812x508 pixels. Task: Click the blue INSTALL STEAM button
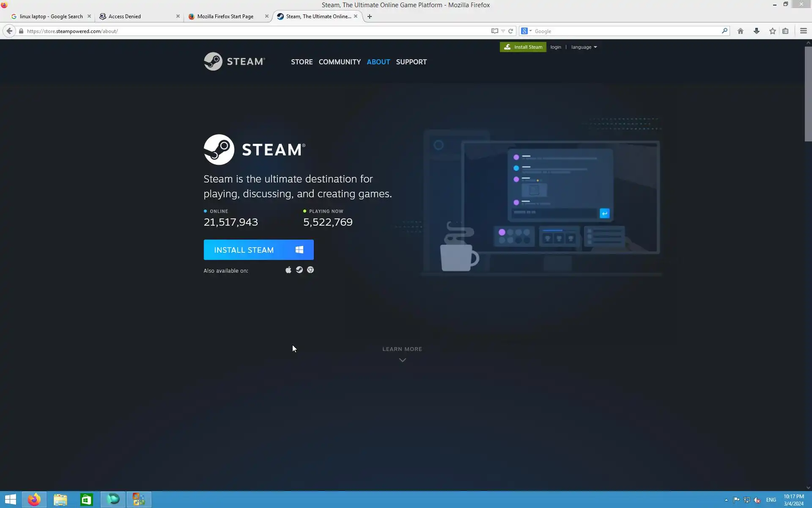258,250
